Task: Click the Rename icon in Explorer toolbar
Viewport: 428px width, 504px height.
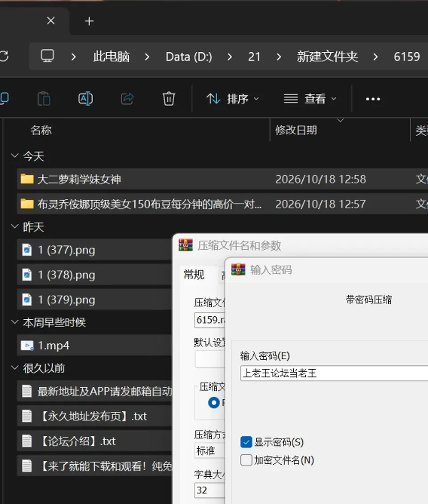Action: [86, 99]
